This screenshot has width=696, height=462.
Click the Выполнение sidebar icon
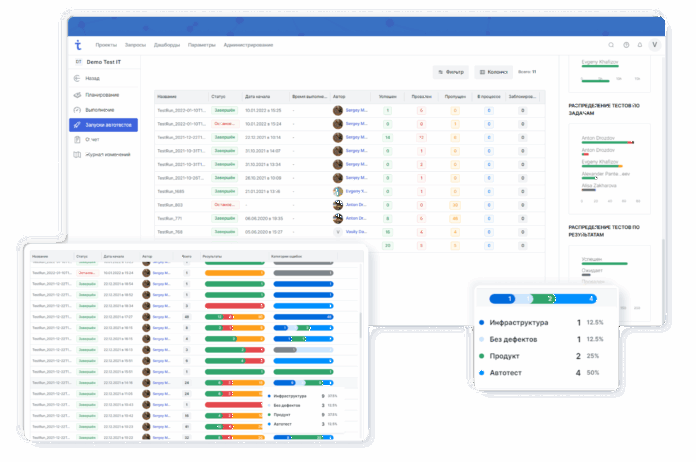click(x=76, y=109)
